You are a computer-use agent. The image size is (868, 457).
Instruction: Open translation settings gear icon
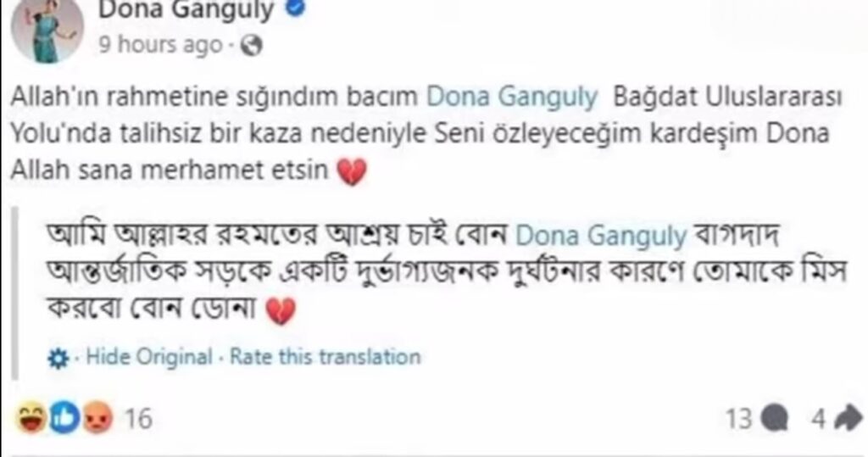point(58,359)
